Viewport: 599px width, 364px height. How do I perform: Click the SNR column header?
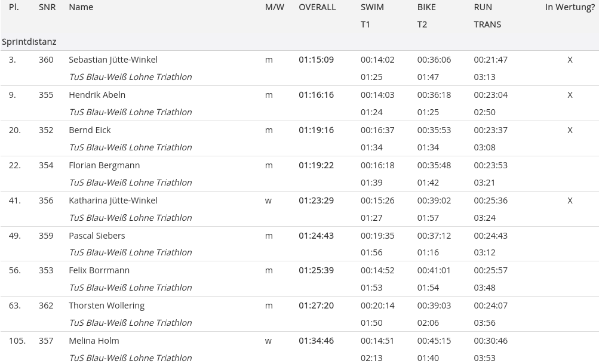pos(47,7)
